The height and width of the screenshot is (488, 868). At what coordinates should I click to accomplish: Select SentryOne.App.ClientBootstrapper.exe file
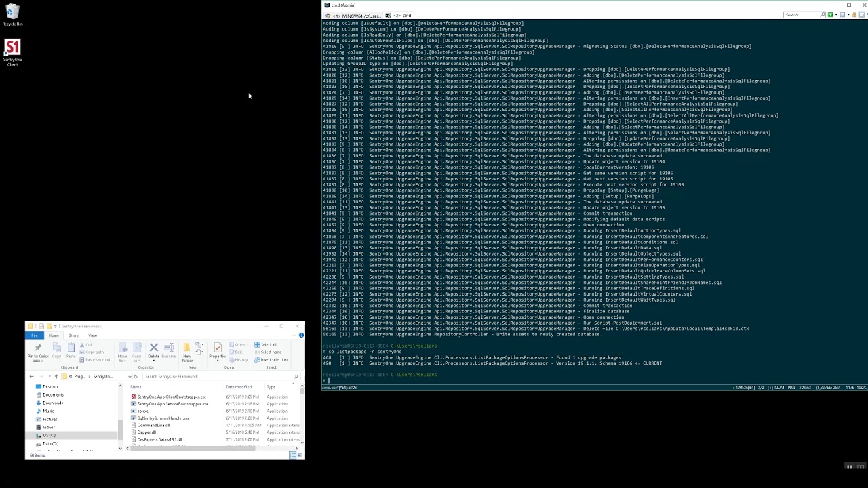[172, 396]
